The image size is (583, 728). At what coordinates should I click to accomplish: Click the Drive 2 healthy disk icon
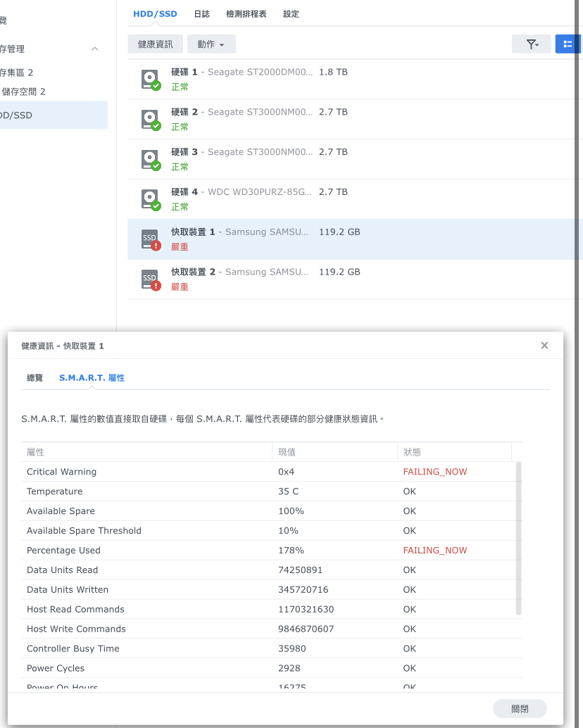pos(150,120)
